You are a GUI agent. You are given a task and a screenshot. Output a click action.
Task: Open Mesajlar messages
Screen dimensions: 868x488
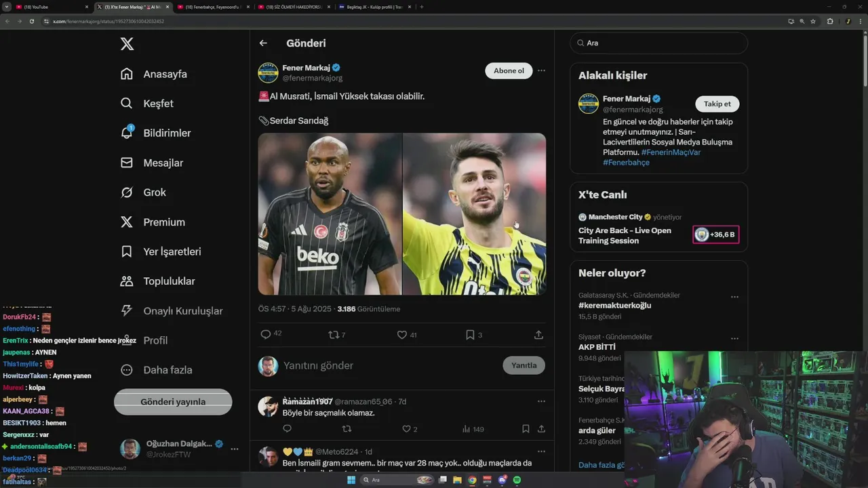click(x=152, y=163)
